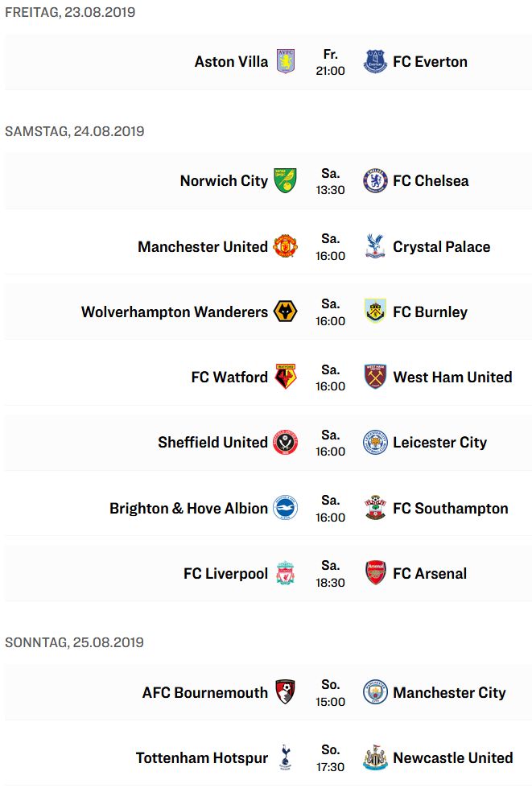Click the FC Arsenal team name

[430, 573]
